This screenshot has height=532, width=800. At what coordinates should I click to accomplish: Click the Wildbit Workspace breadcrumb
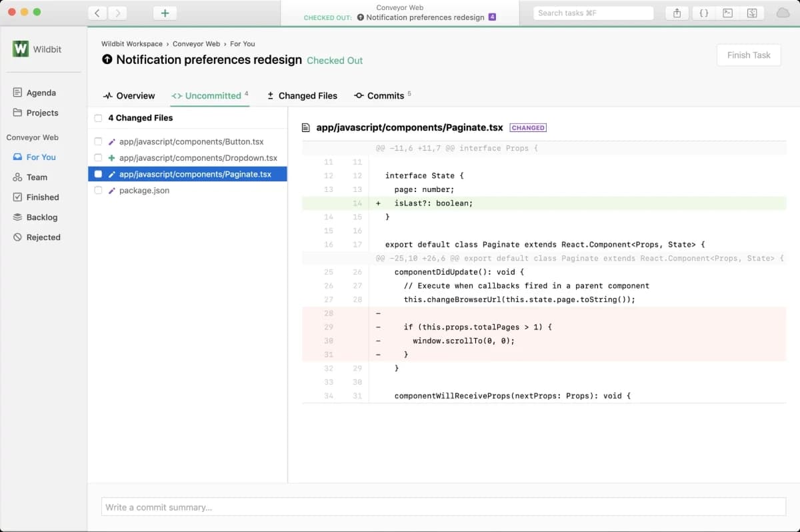point(132,44)
